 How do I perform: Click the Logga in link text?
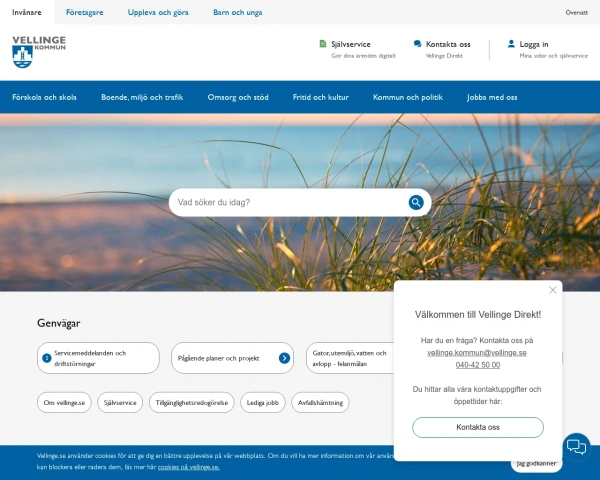[x=534, y=44]
